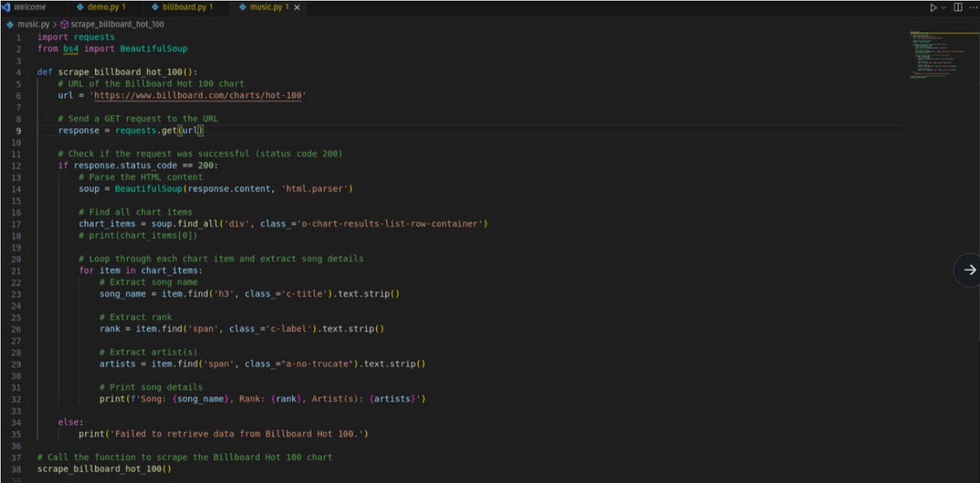
Task: Click the comment '# Extract artist(s)'
Action: (x=149, y=352)
